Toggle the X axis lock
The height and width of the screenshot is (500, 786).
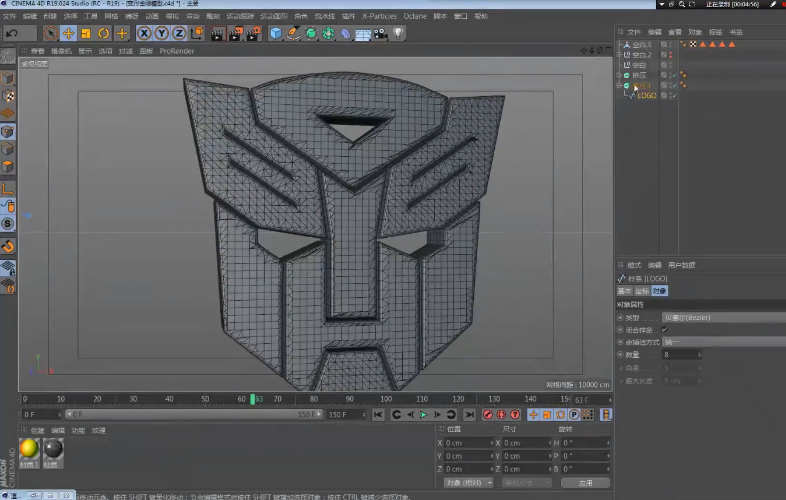145,34
